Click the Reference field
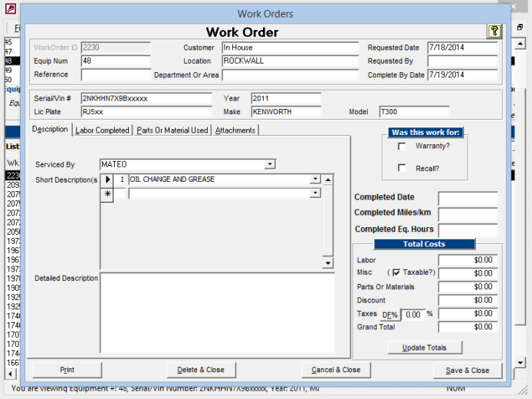 pyautogui.click(x=116, y=74)
